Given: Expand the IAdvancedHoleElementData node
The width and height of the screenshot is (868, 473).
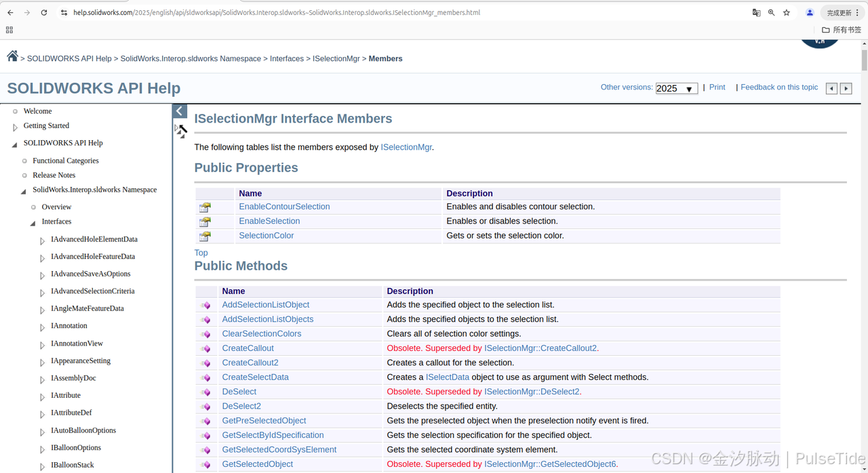Looking at the screenshot, I should (42, 241).
